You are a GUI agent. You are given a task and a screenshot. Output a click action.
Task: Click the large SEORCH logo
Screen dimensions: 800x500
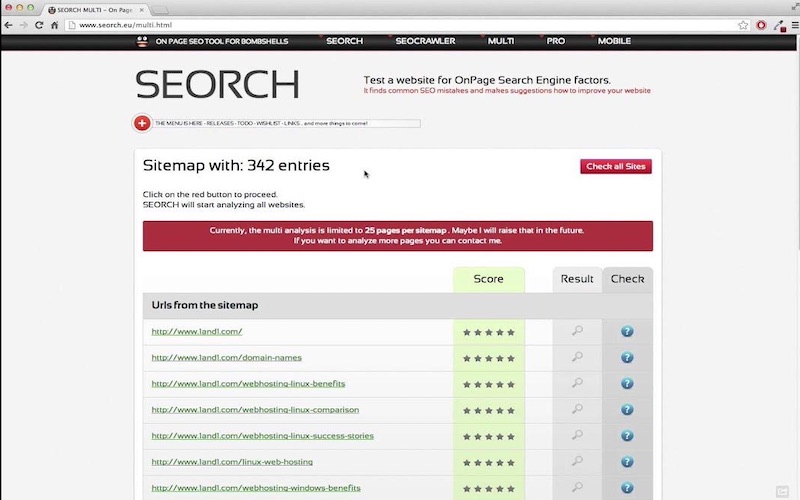[217, 84]
